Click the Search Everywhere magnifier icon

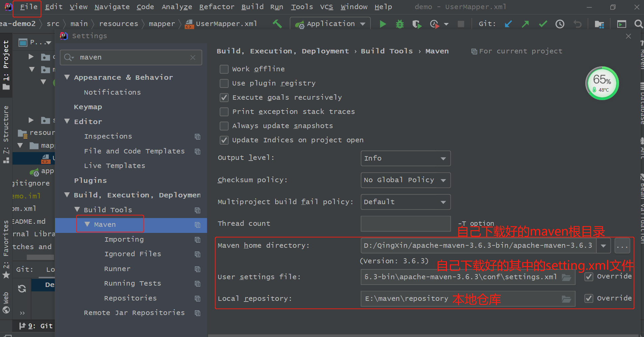tap(638, 24)
